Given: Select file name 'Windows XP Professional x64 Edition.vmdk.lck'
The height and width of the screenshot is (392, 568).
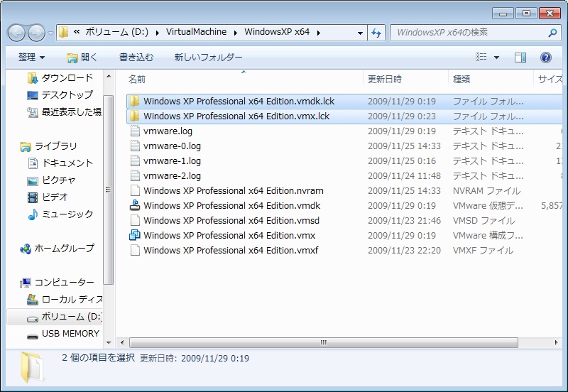Looking at the screenshot, I should click(239, 101).
